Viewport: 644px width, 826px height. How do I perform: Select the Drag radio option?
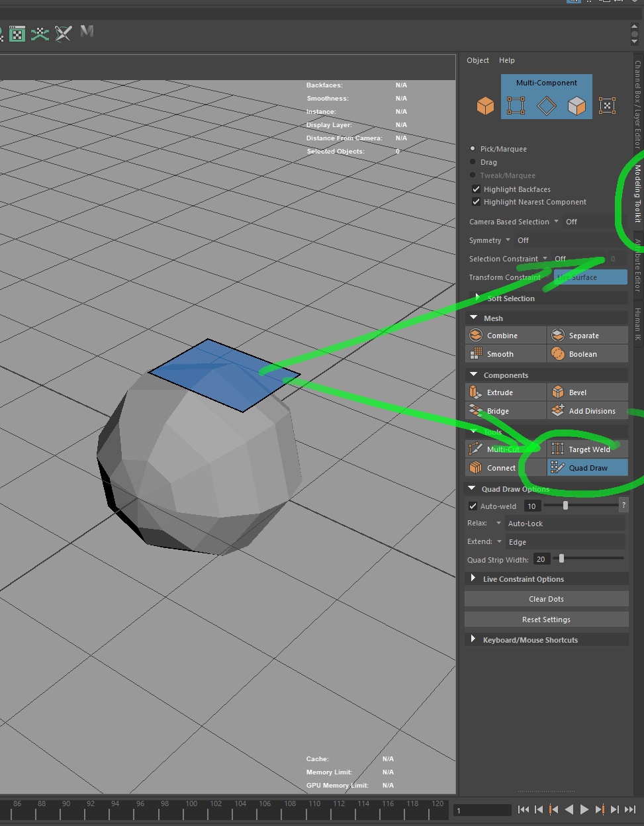pyautogui.click(x=473, y=162)
